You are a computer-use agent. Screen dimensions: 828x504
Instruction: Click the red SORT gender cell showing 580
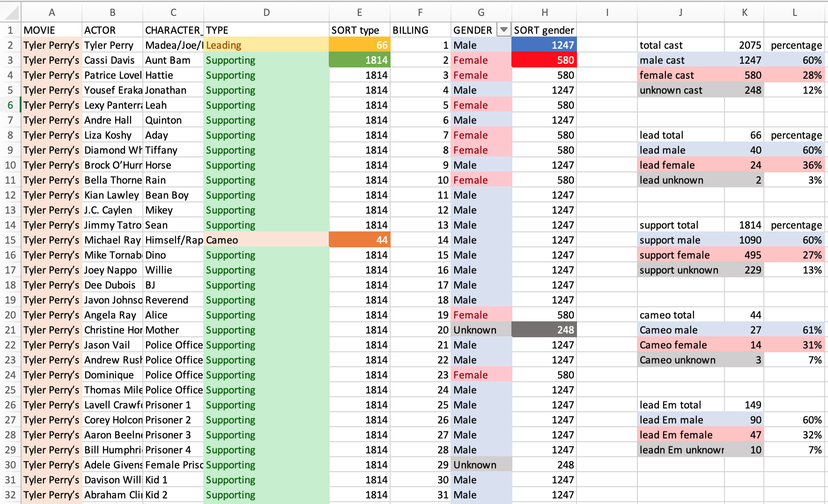point(544,60)
